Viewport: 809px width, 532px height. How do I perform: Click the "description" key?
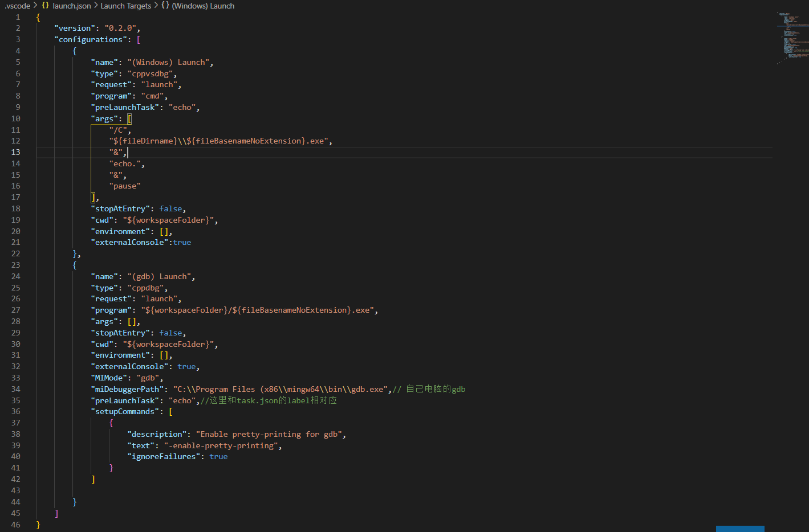[x=157, y=434]
